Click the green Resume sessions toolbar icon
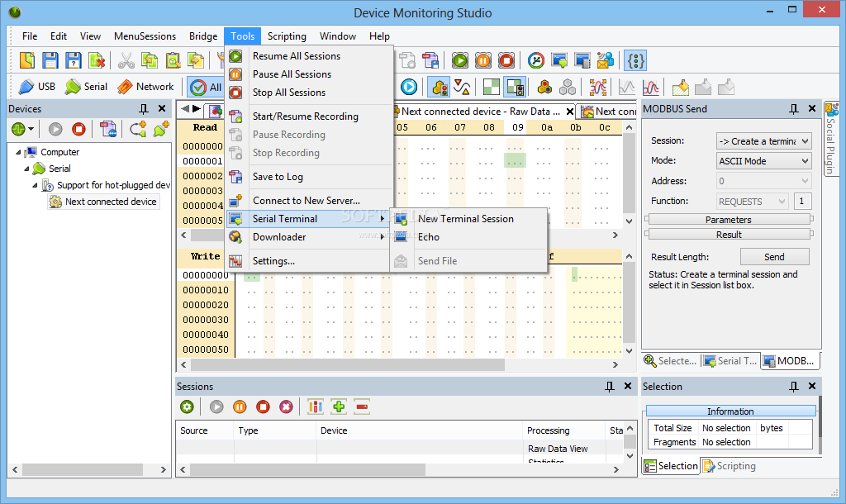 [459, 60]
